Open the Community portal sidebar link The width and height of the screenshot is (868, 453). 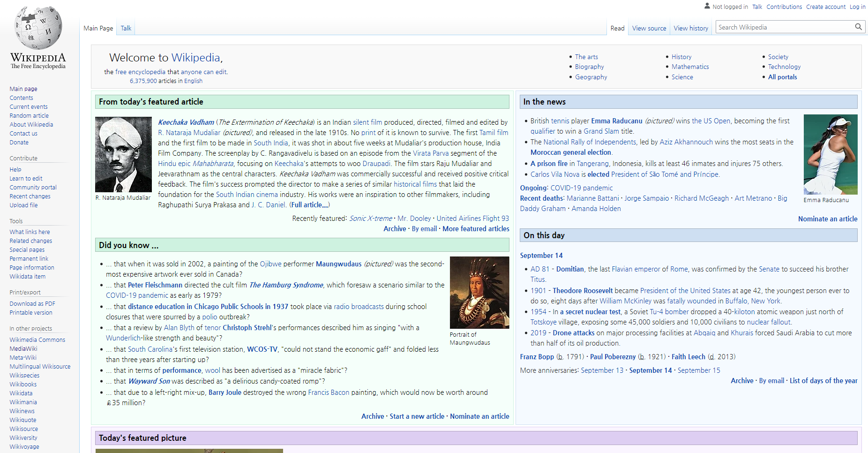(33, 187)
